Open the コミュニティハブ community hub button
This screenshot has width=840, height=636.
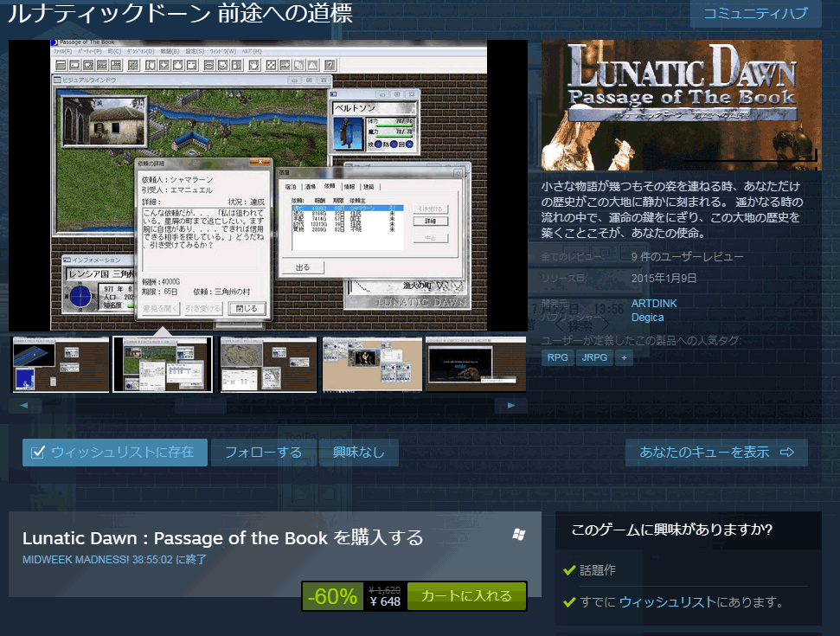pyautogui.click(x=755, y=13)
